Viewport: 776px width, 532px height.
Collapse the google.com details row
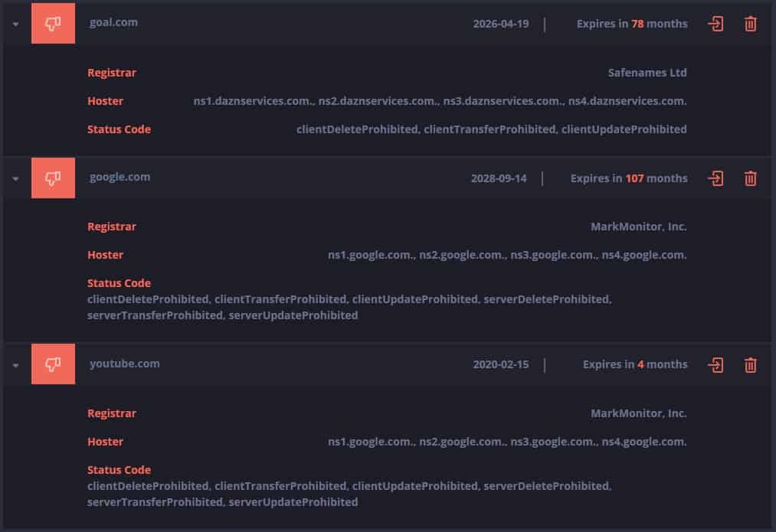[x=16, y=179]
